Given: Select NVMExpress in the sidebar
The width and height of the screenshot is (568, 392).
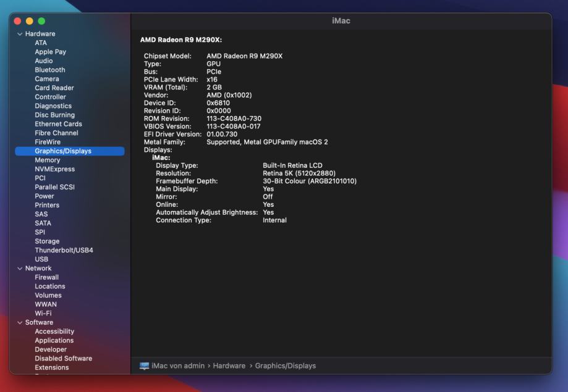Looking at the screenshot, I should [x=55, y=169].
